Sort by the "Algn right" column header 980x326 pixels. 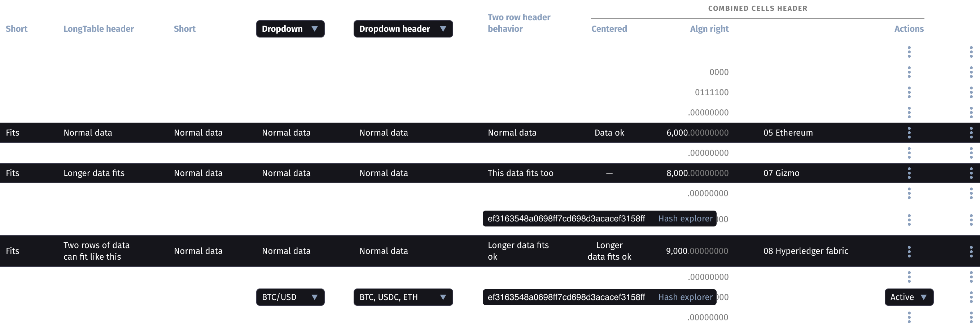point(709,29)
